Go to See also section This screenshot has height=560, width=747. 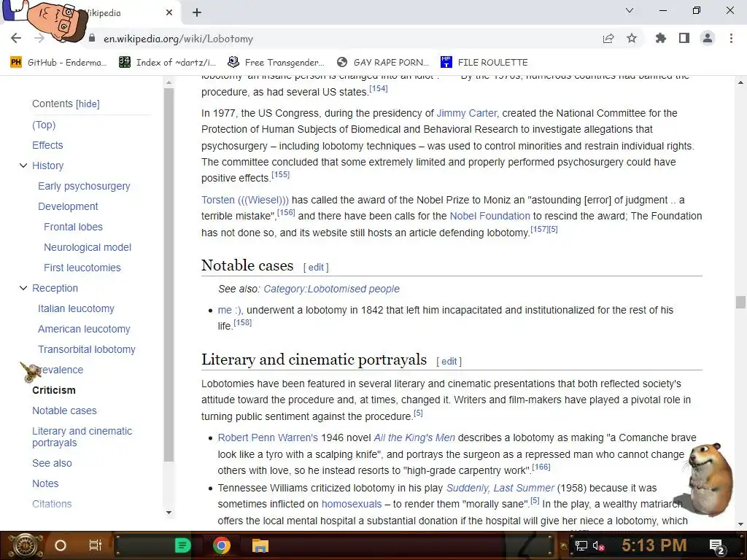pos(52,463)
